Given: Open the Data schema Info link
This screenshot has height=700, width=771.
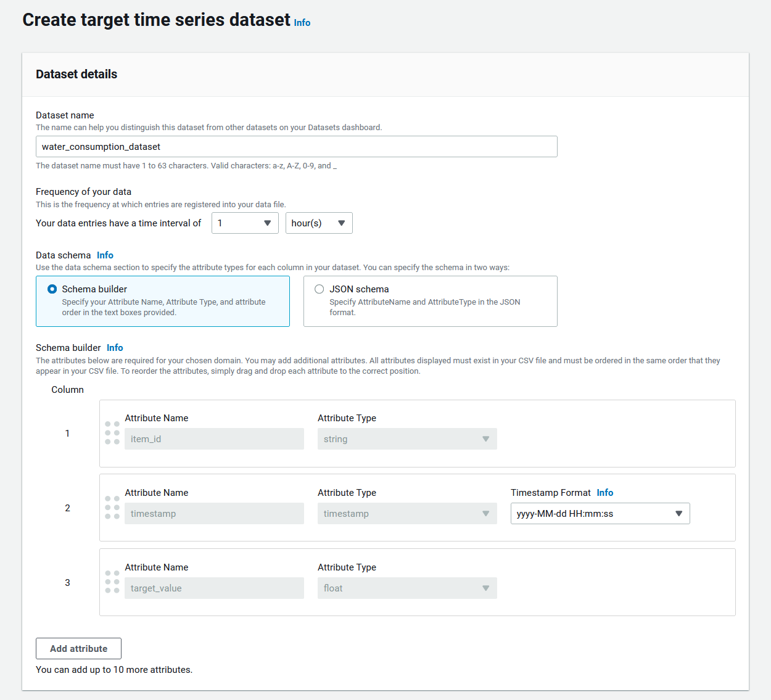Looking at the screenshot, I should 105,255.
